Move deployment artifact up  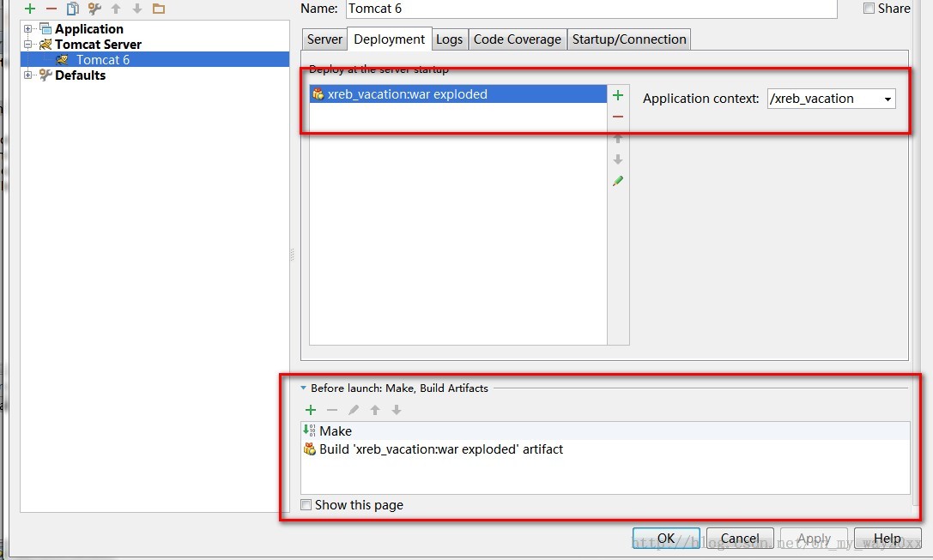[x=618, y=138]
